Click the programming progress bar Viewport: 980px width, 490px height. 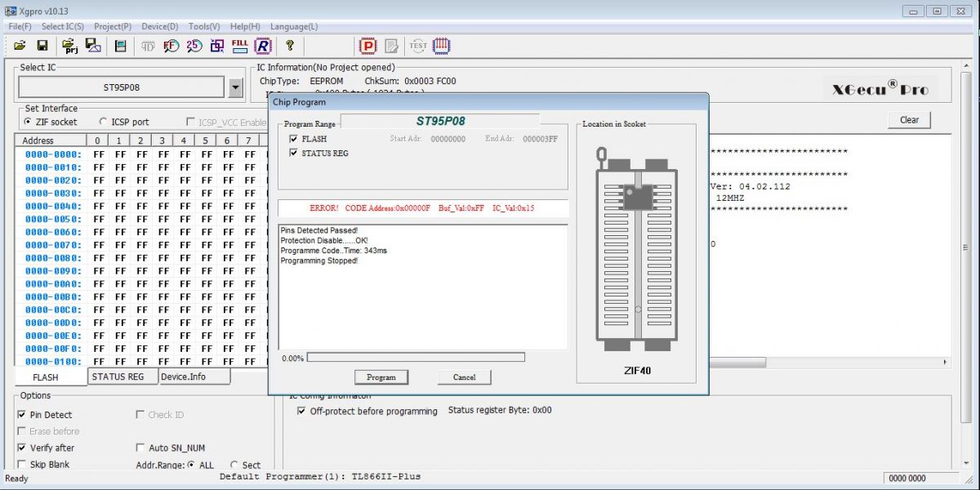[x=416, y=358]
